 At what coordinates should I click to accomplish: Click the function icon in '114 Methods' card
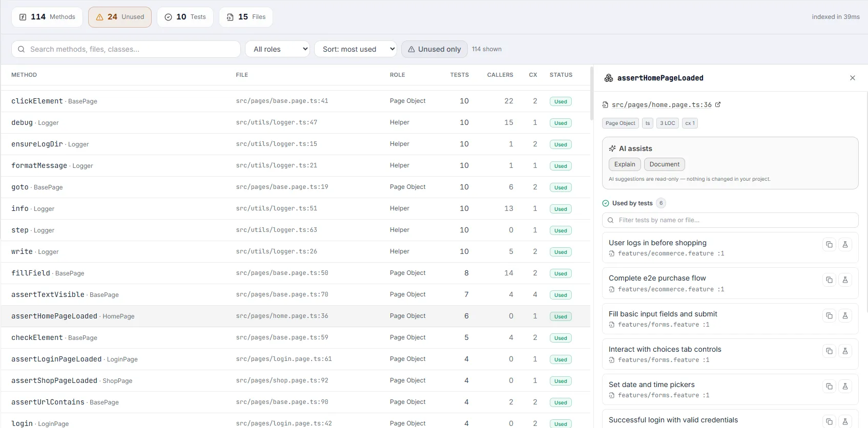(x=23, y=17)
